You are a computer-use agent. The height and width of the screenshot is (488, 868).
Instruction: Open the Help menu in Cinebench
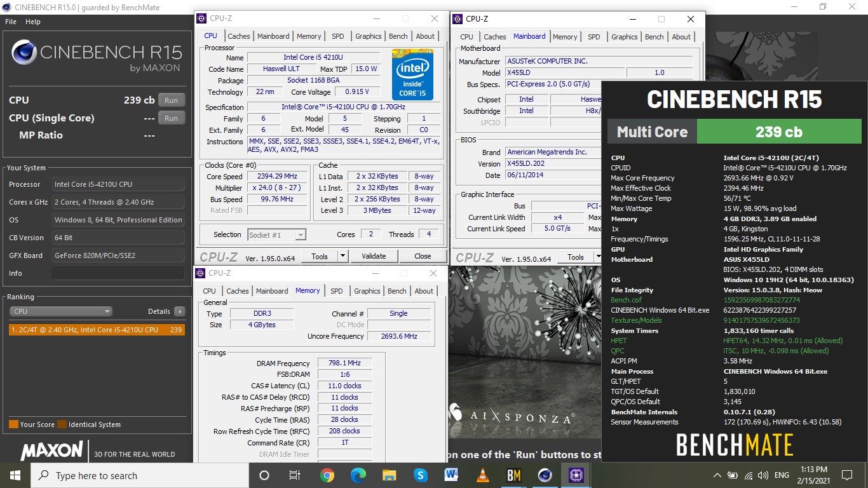(x=33, y=22)
